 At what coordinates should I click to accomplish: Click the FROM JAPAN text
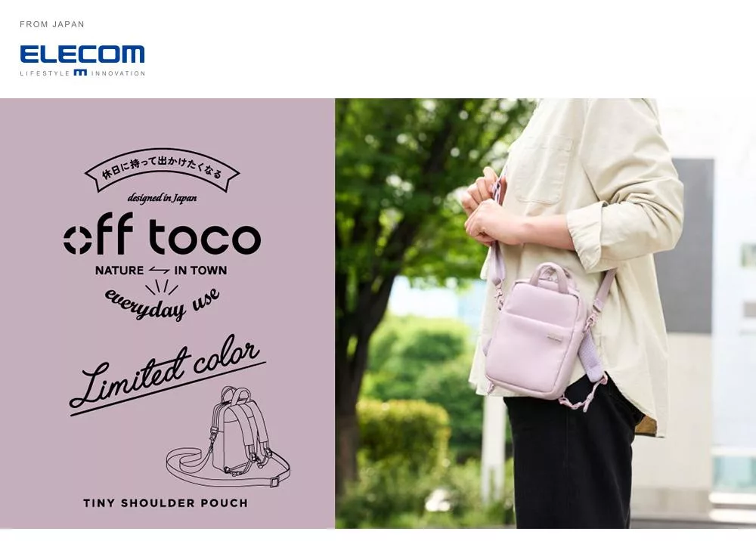(x=52, y=24)
